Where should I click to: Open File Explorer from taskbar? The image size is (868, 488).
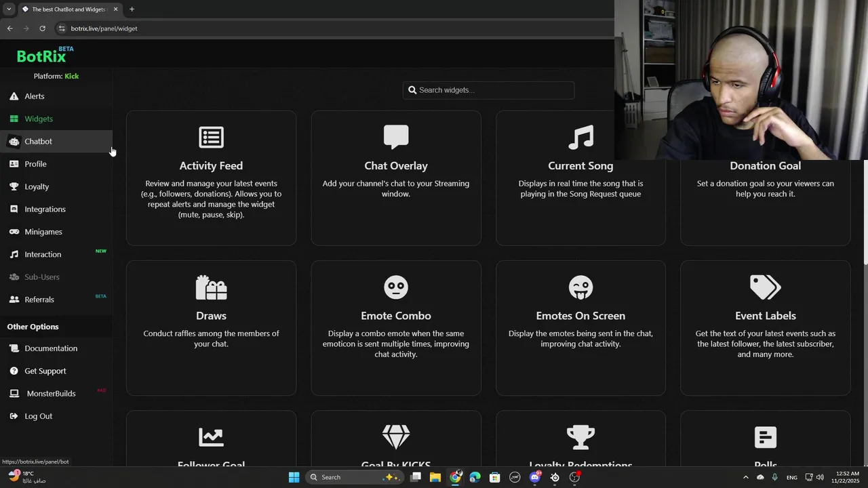435,477
